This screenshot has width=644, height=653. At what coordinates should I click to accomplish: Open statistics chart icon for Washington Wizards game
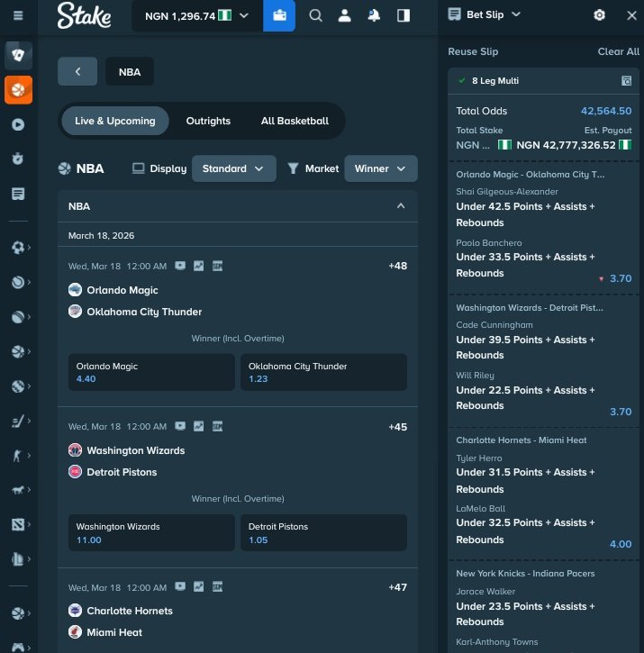click(199, 426)
